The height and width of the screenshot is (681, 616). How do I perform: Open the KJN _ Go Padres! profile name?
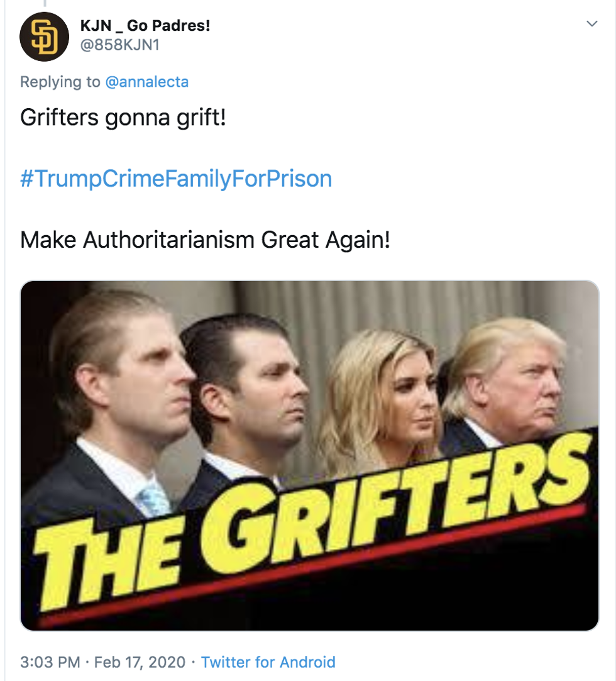pyautogui.click(x=145, y=26)
